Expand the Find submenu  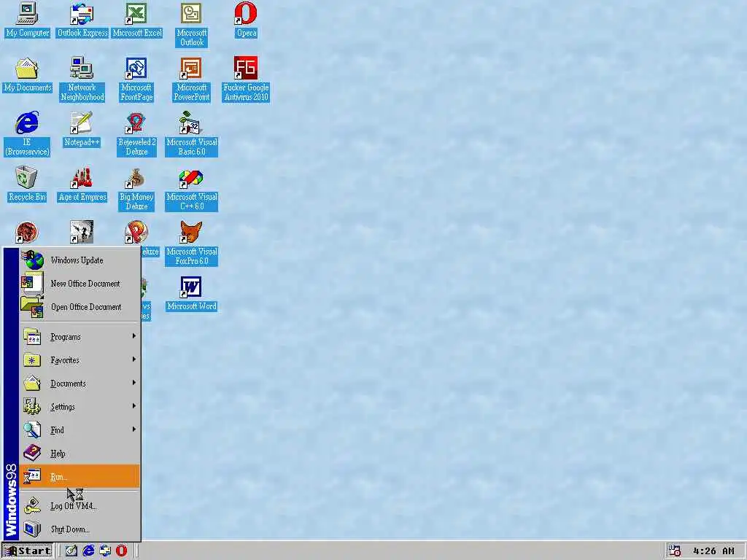pyautogui.click(x=80, y=430)
